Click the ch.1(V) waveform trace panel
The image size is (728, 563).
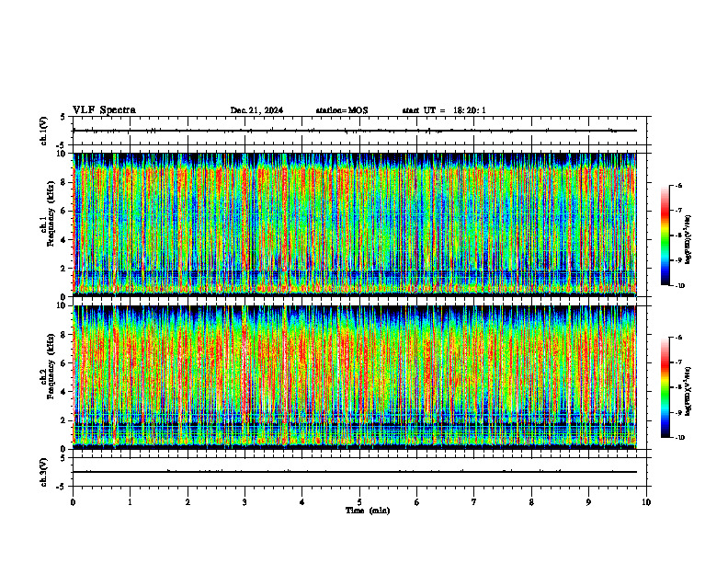coord(359,131)
